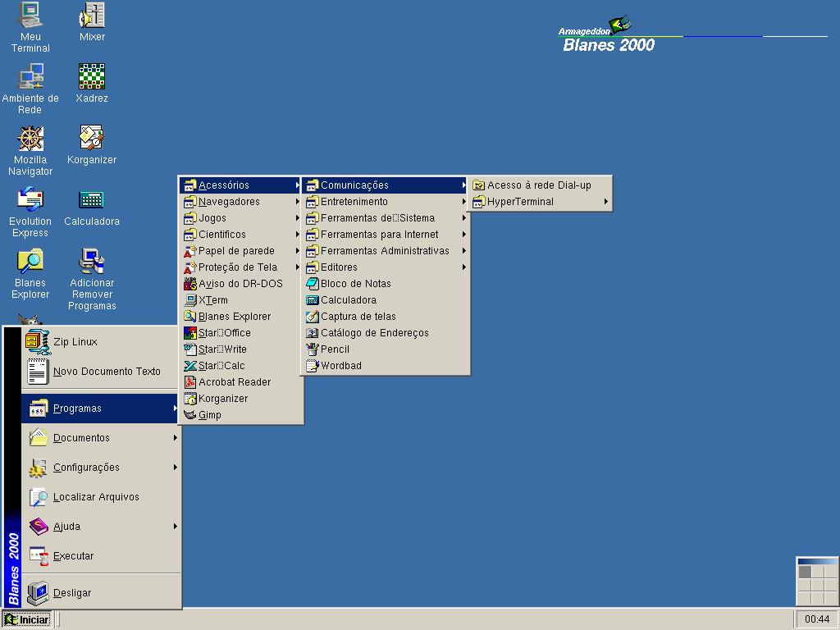840x630 pixels.
Task: Highlight the Acessórios menu entry
Action: [x=241, y=185]
